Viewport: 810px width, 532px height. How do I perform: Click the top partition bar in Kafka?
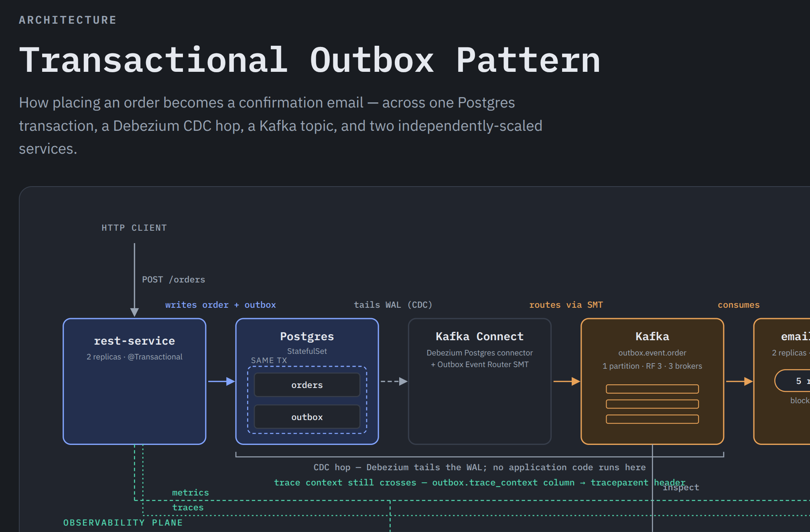click(652, 389)
